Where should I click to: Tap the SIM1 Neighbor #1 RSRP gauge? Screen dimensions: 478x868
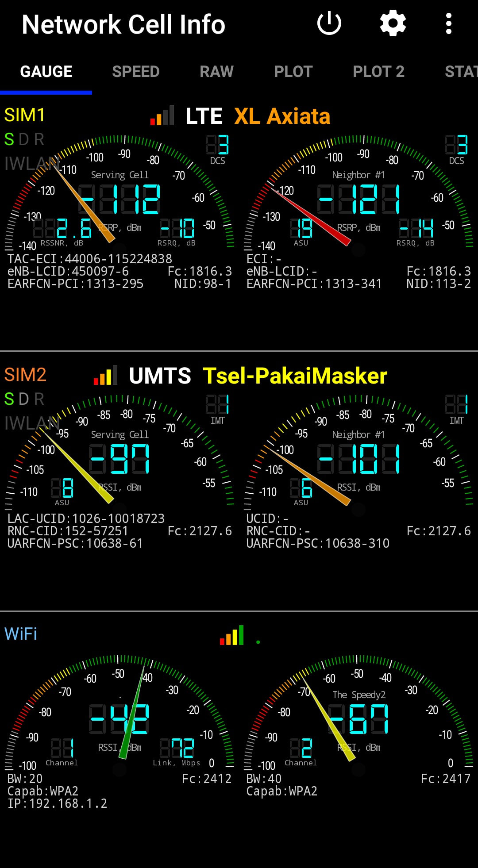pyautogui.click(x=358, y=192)
